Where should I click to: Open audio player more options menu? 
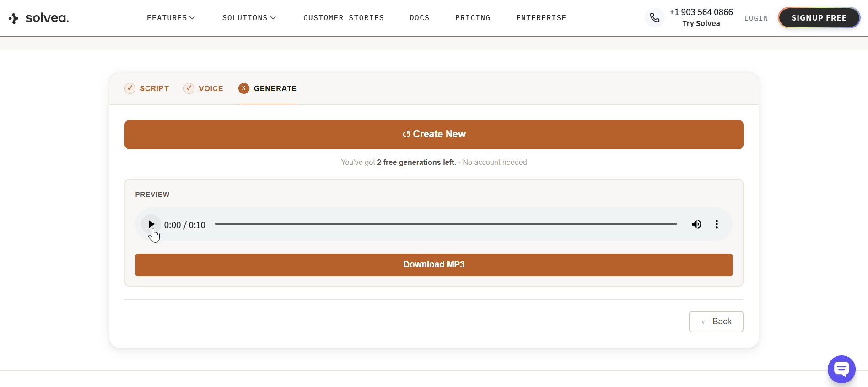(x=717, y=224)
